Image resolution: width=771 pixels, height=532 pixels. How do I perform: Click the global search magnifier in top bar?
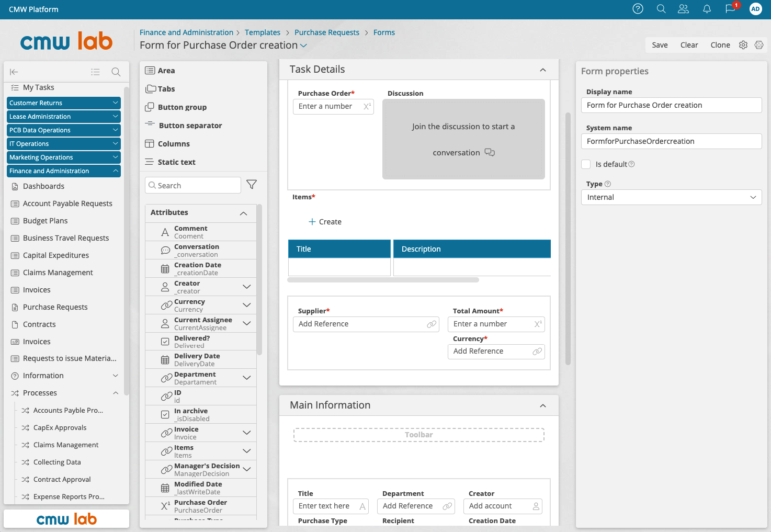(661, 9)
